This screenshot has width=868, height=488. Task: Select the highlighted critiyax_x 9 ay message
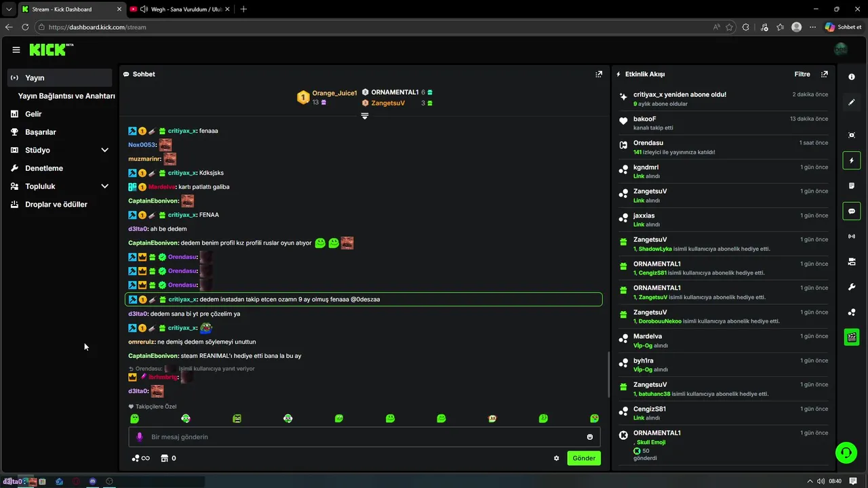coord(363,299)
